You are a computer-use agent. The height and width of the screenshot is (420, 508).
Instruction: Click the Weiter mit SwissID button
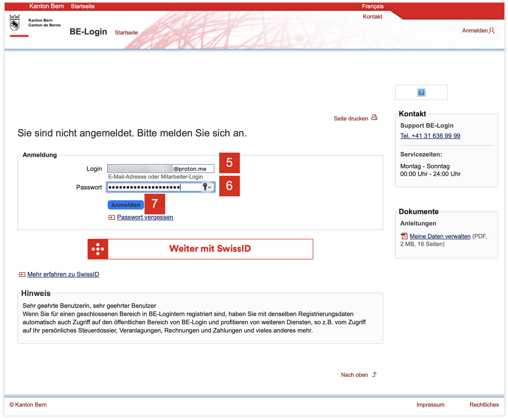click(210, 249)
